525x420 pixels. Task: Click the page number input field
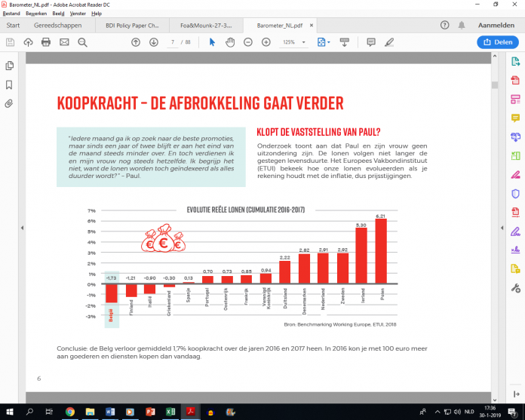tap(173, 42)
